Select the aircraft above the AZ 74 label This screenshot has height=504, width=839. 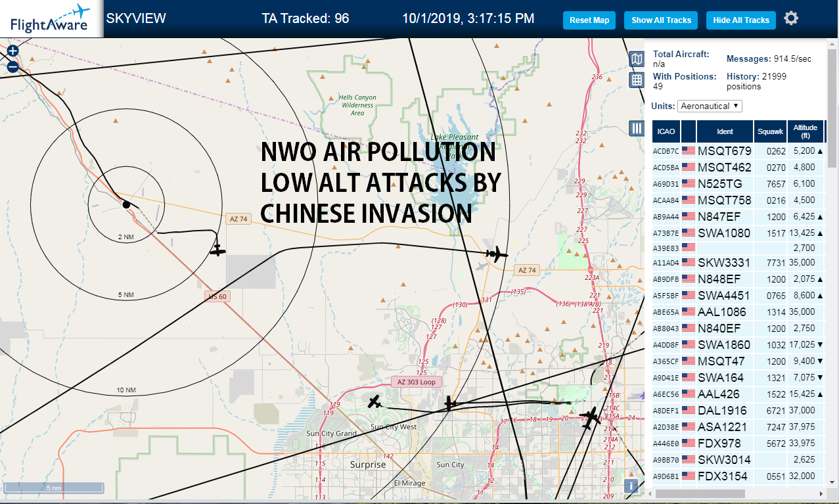[x=497, y=254]
